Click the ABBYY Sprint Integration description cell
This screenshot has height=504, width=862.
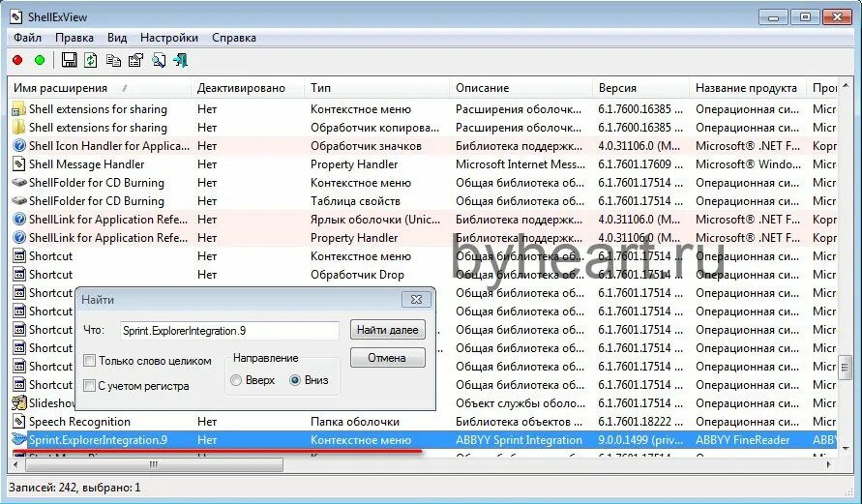(519, 440)
